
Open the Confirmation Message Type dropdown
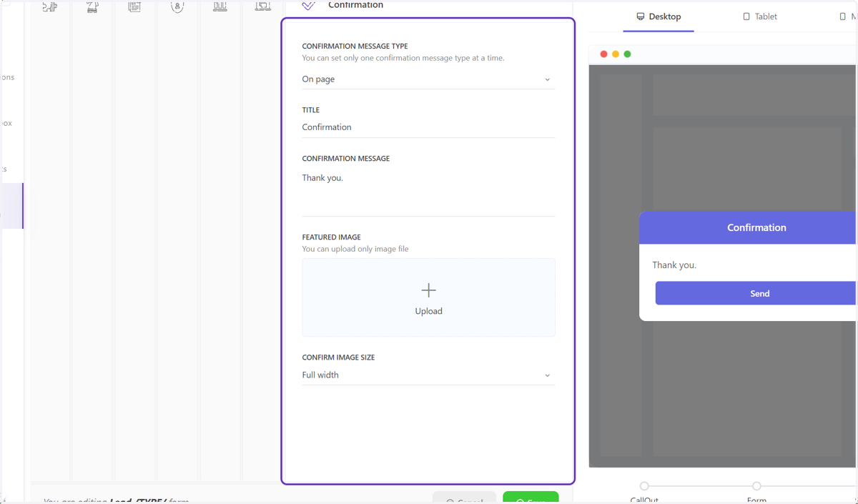(428, 79)
